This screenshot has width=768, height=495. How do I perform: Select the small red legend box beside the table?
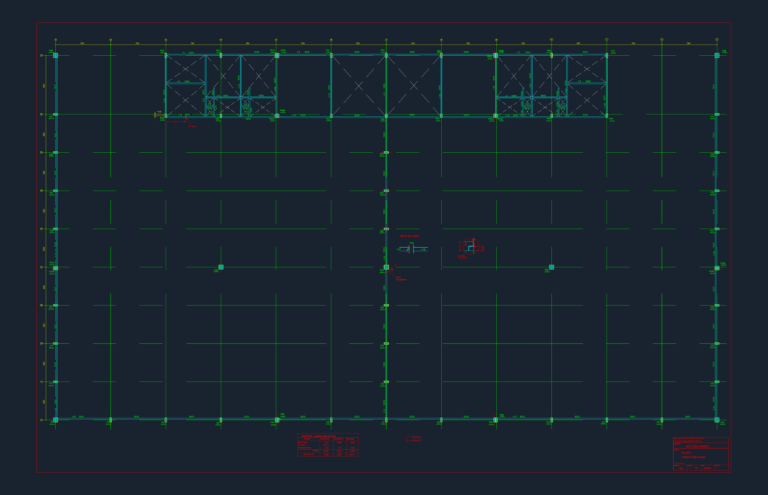click(414, 439)
